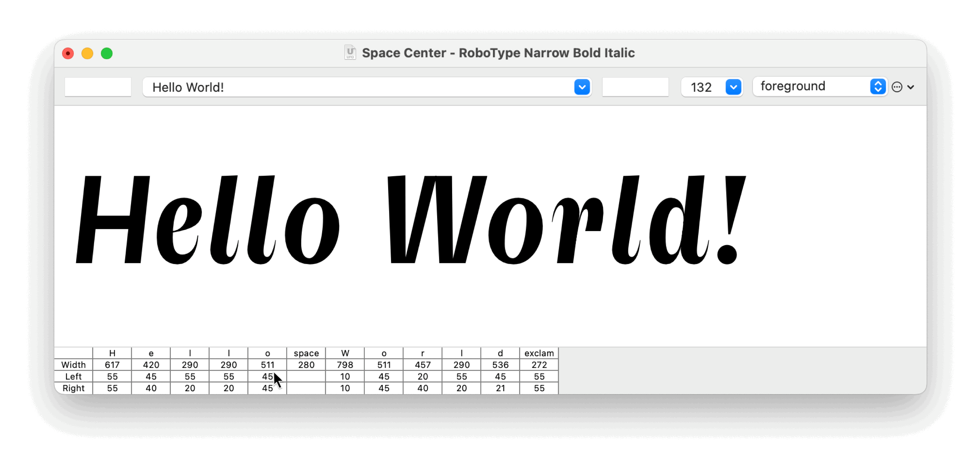Click width value 536 for d
The width and height of the screenshot is (980, 466).
pyautogui.click(x=500, y=365)
